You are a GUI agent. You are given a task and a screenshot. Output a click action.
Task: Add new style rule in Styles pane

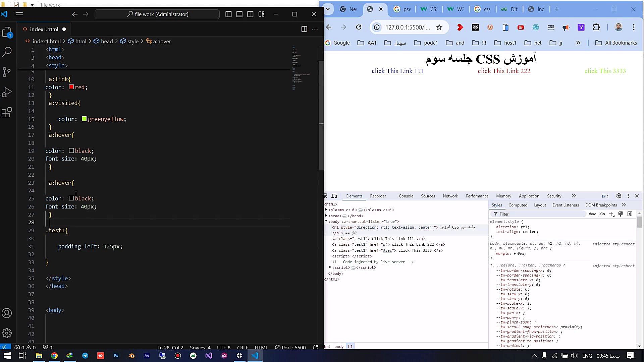click(x=611, y=214)
